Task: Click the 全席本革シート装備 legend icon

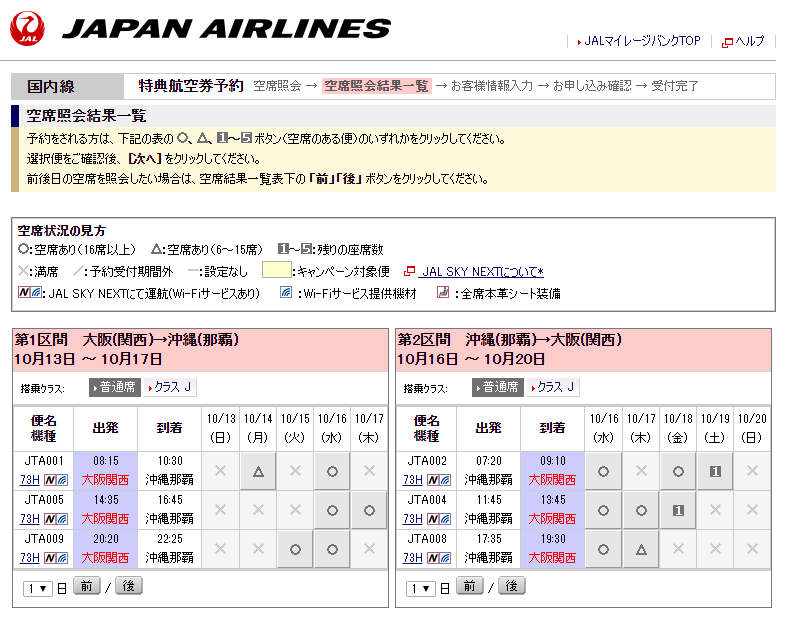Action: (x=443, y=292)
